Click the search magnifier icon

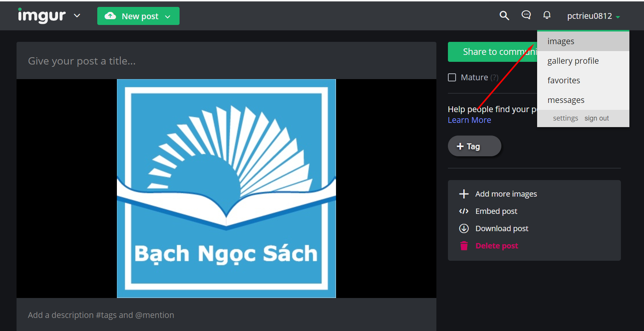click(504, 16)
